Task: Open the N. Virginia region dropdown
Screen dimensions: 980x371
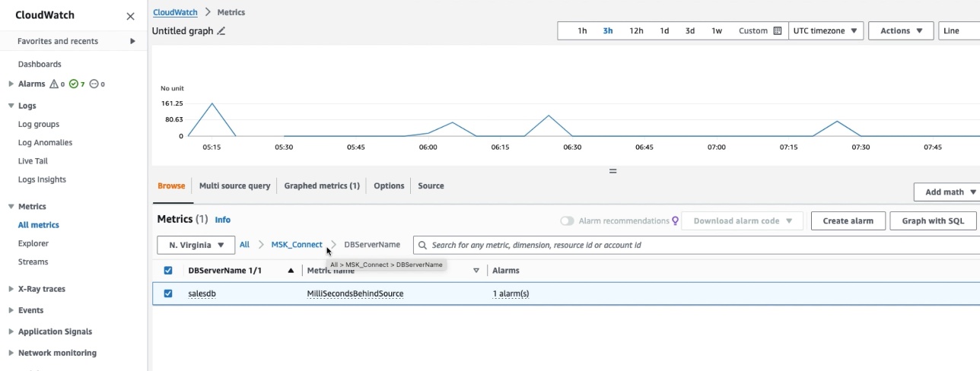Action: point(196,245)
